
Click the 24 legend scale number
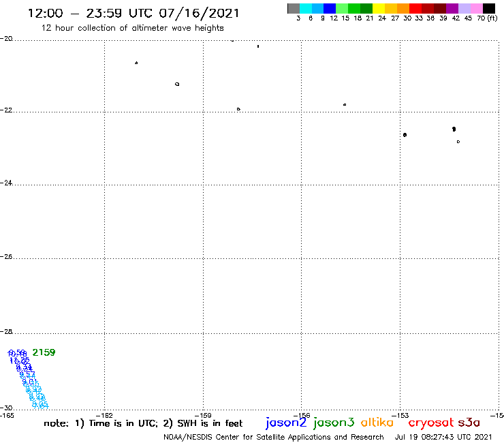coord(382,18)
